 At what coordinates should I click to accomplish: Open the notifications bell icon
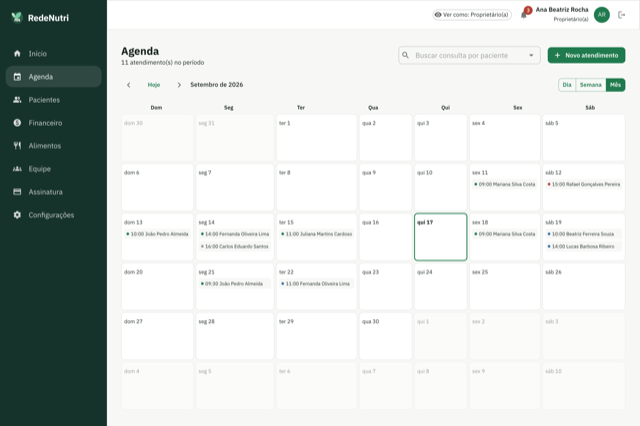click(524, 15)
